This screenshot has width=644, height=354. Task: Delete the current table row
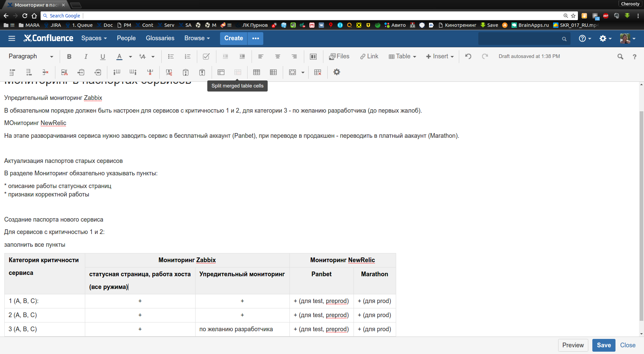point(46,72)
